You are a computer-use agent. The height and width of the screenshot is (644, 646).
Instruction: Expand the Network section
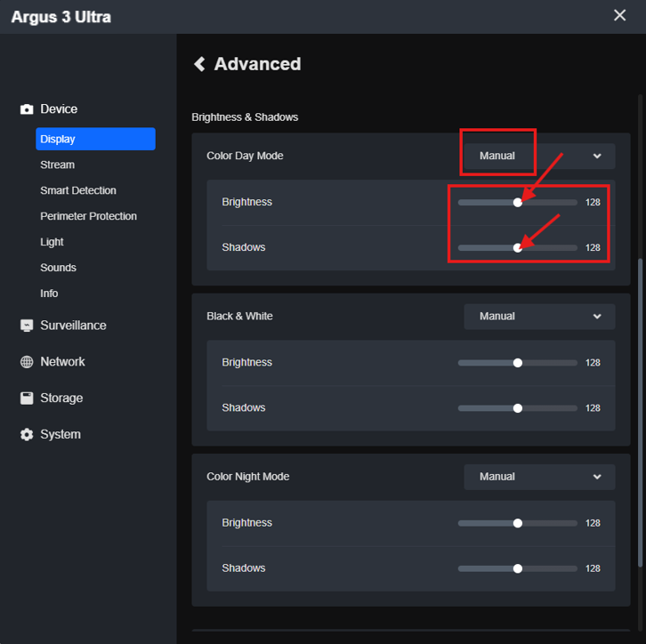pos(62,361)
